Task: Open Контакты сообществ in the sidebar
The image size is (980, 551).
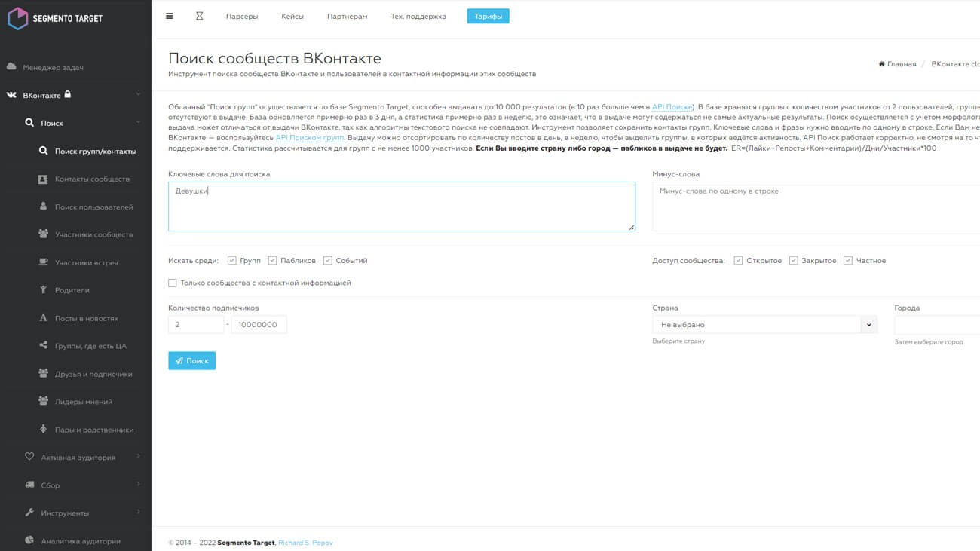Action: 92,179
